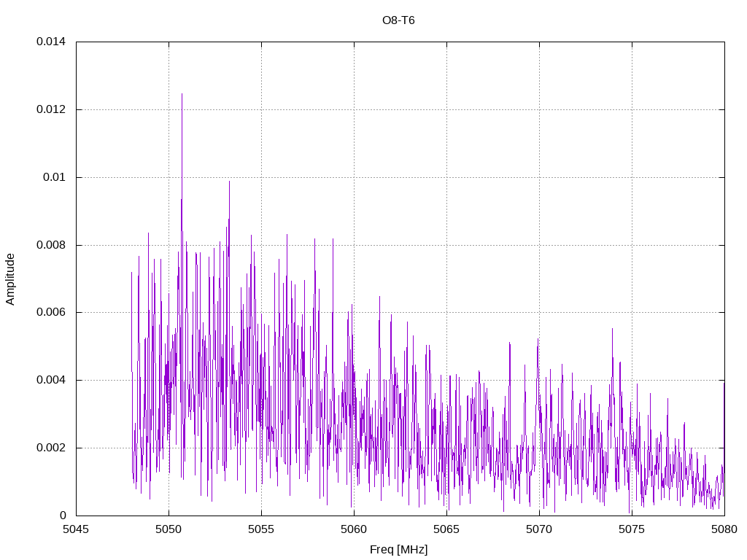This screenshot has height=560, width=747.
Task: Click the 0.004 y-axis tick label
Action: [x=51, y=380]
